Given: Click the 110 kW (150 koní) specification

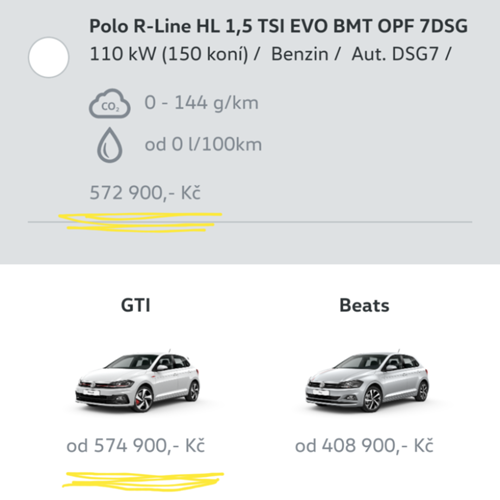Looking at the screenshot, I should point(169,54).
